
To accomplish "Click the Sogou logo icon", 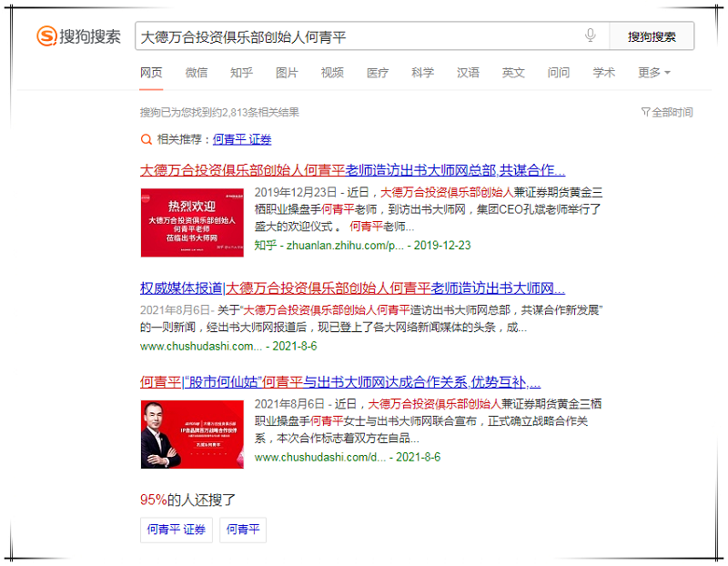I will pyautogui.click(x=46, y=36).
